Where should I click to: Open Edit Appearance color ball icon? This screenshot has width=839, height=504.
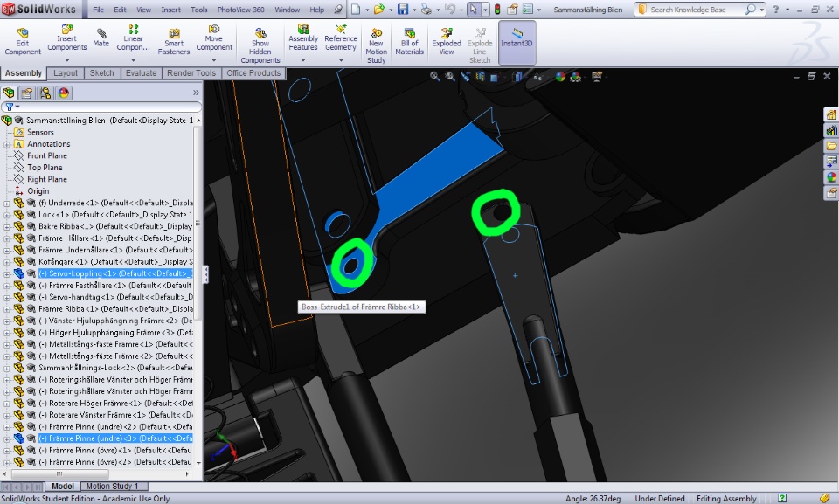coord(560,77)
